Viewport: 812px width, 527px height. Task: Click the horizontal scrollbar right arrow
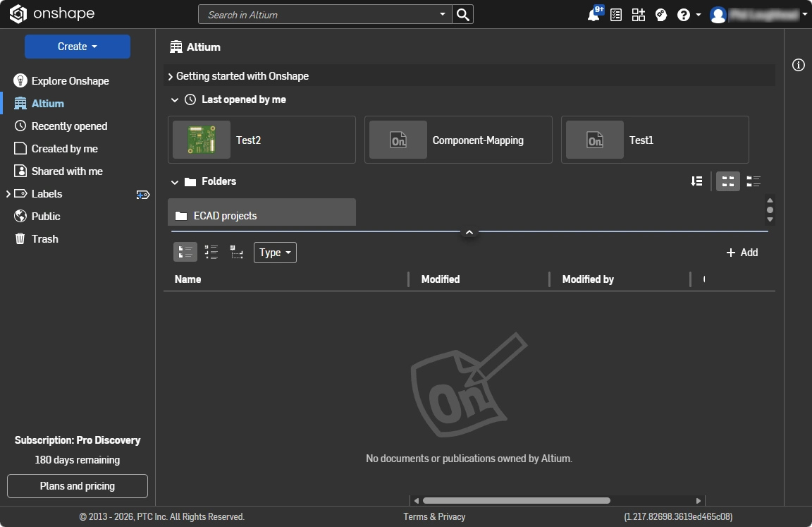tap(699, 501)
